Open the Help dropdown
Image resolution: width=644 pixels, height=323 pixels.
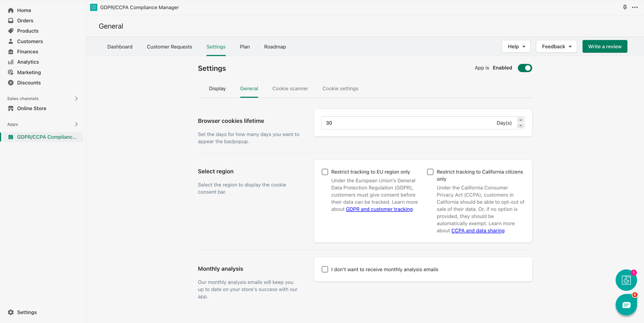click(x=516, y=47)
